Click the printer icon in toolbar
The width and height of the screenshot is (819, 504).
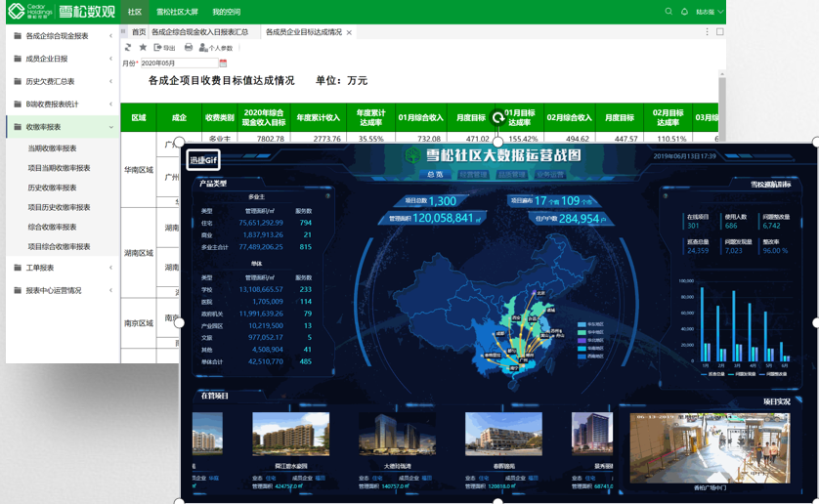click(x=189, y=48)
